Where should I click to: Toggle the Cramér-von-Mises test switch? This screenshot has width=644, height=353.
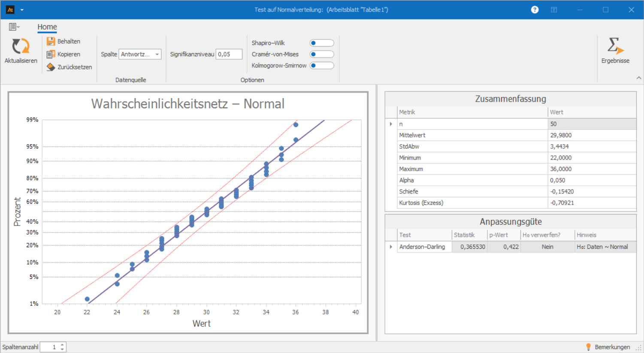pos(321,54)
